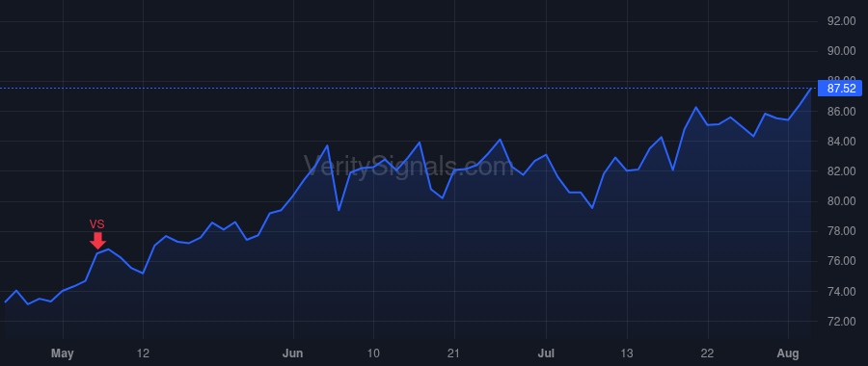Click the 92.00 price axis label
The height and width of the screenshot is (366, 868).
click(841, 21)
